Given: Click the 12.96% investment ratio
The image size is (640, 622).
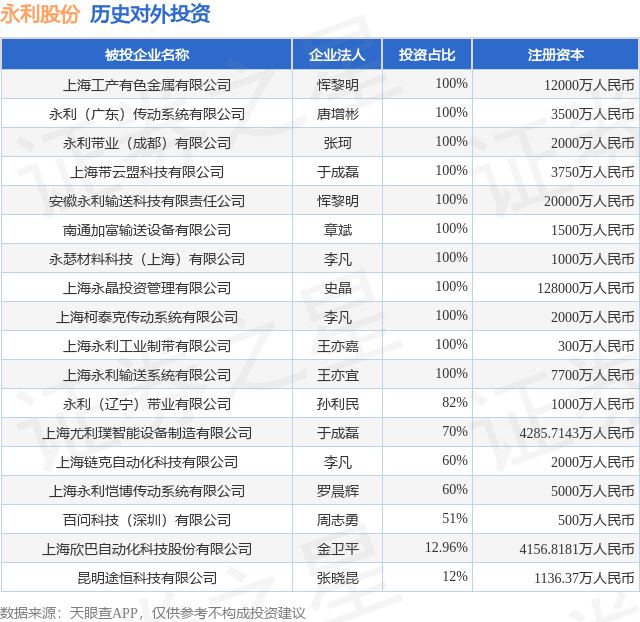Looking at the screenshot, I should pyautogui.click(x=446, y=547).
